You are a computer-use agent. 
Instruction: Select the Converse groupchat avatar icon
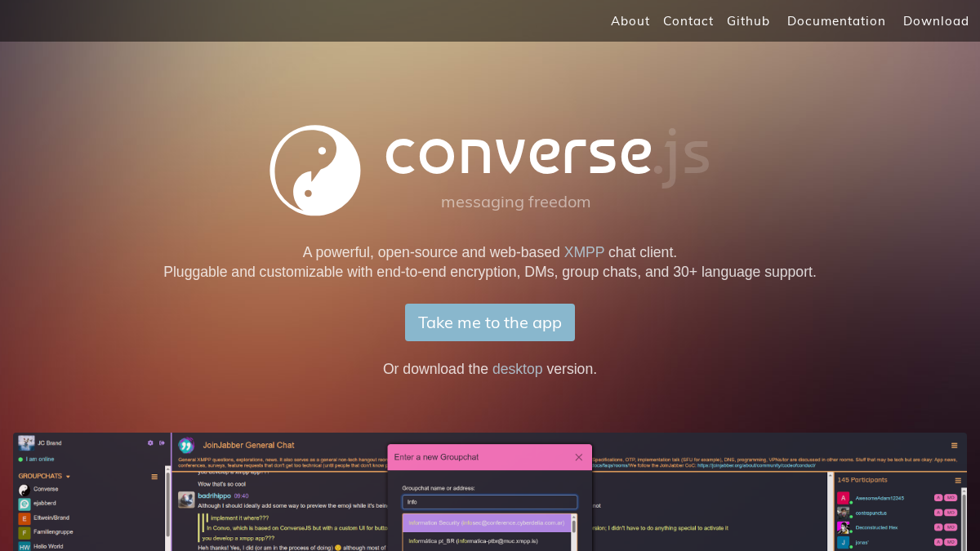(x=24, y=490)
